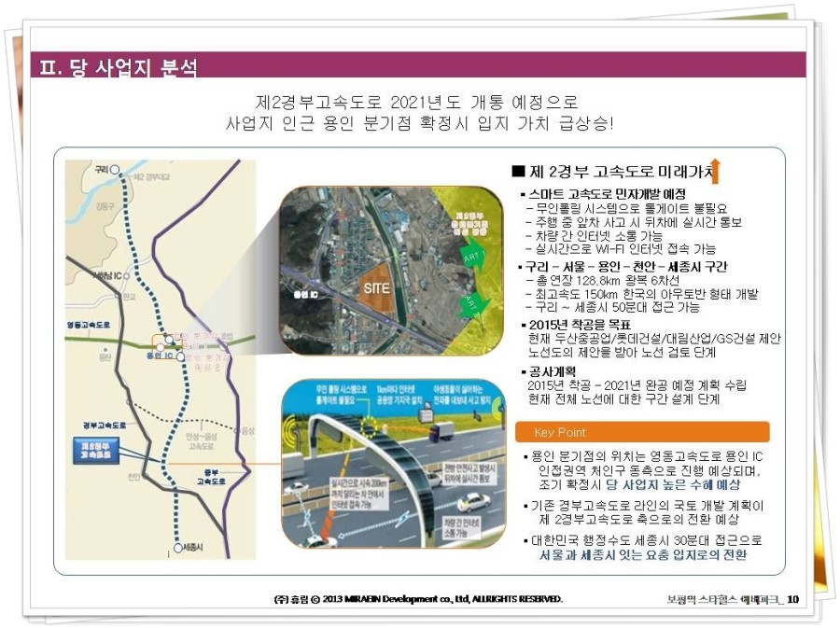Click the smart highway illustration image
The width and height of the screenshot is (840, 628).
pyautogui.click(x=393, y=464)
